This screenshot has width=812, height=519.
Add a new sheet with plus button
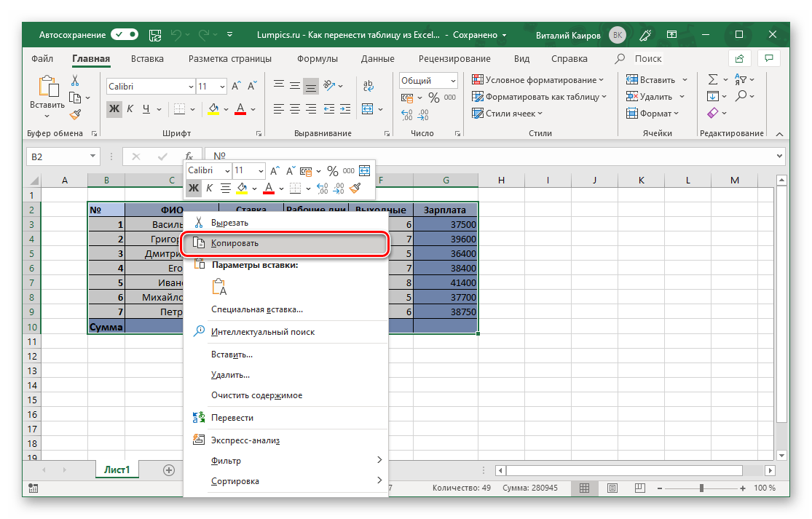click(169, 470)
